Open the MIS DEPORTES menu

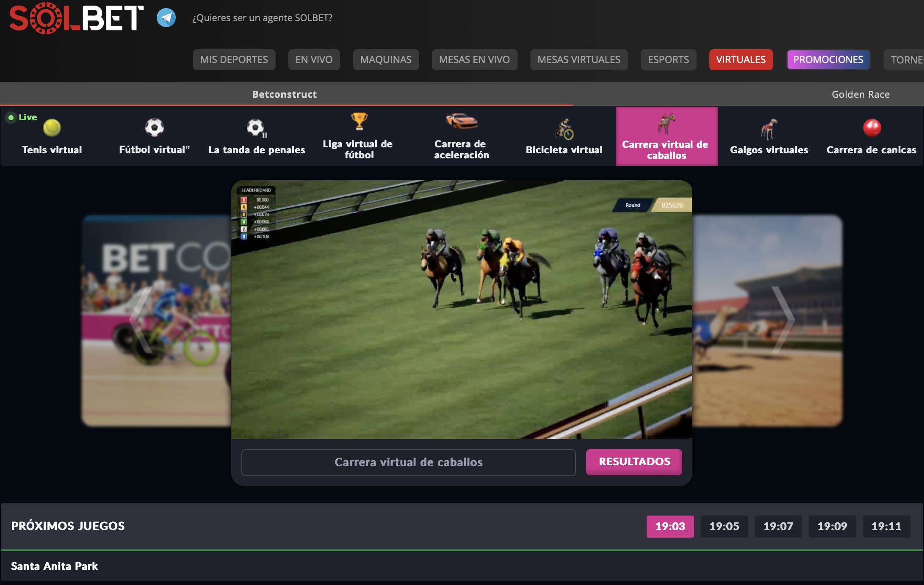click(x=234, y=60)
